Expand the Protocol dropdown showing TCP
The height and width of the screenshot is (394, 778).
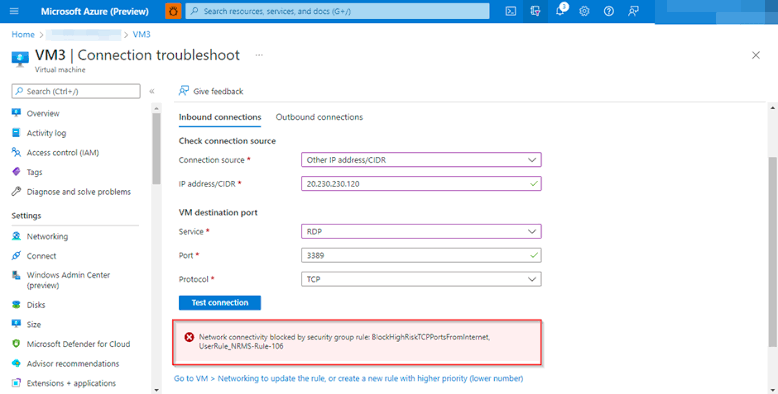coord(421,279)
